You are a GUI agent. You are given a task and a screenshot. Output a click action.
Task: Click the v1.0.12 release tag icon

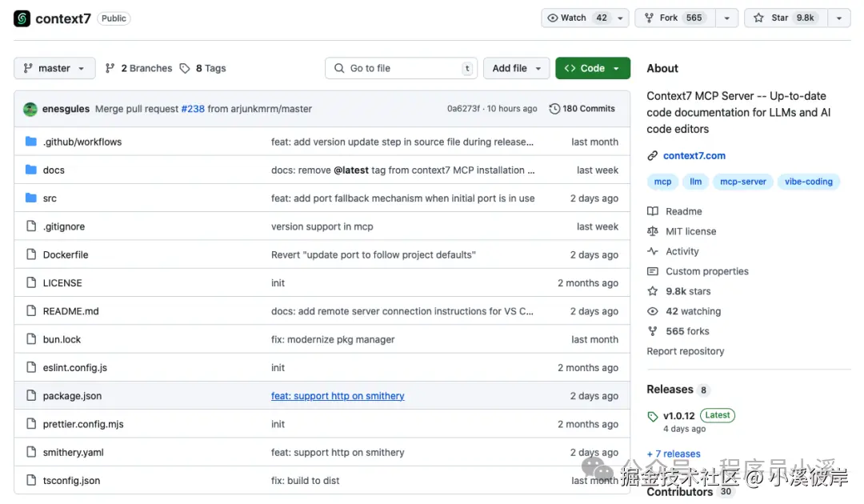[x=653, y=416]
